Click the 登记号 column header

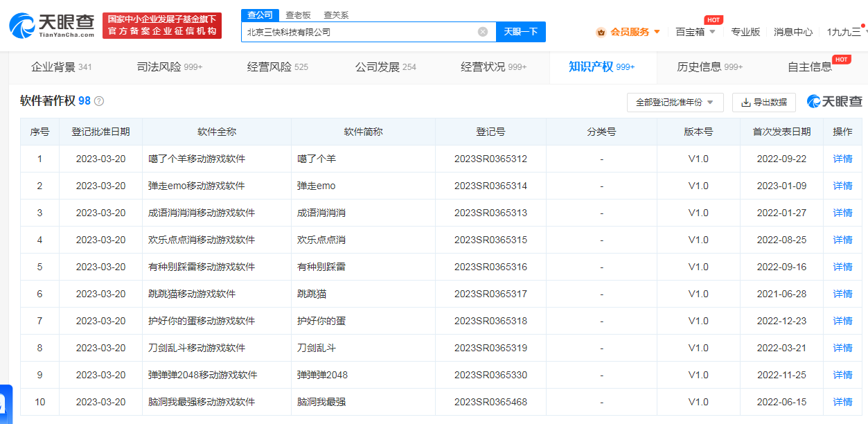point(490,132)
